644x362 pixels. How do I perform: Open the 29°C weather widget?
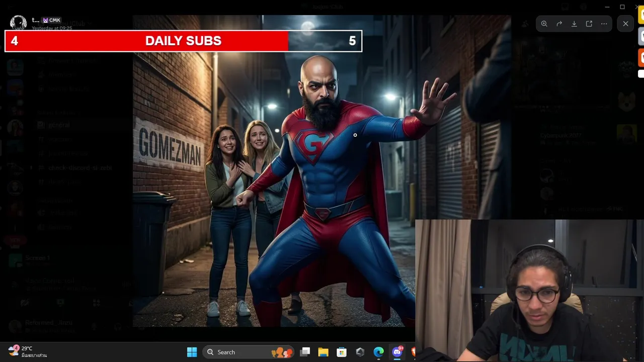(28, 351)
